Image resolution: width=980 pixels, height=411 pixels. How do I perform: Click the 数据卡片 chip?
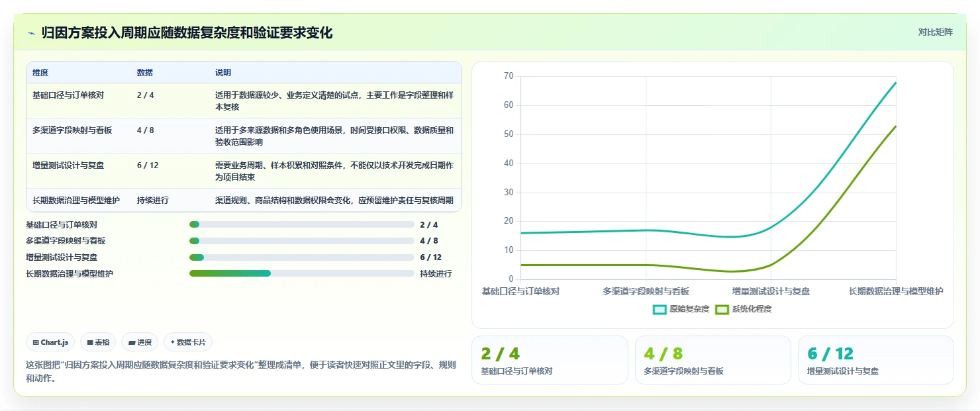[x=188, y=342]
